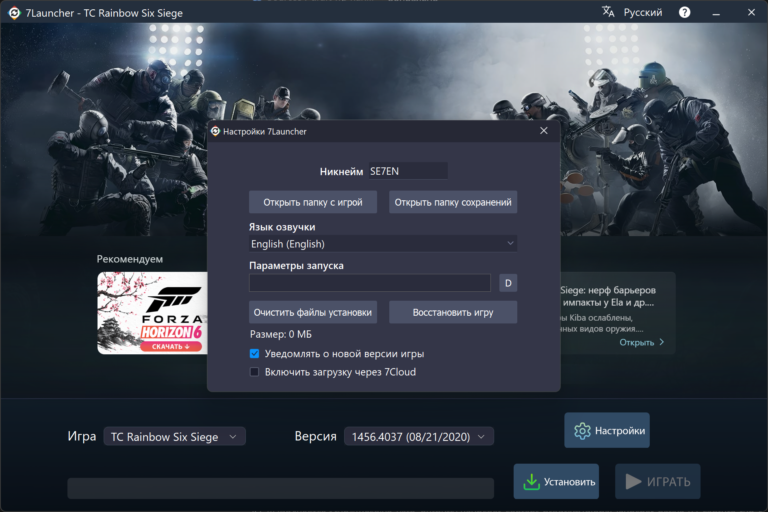Open the Игра dropdown TC Rainbow Six Siege

point(174,437)
